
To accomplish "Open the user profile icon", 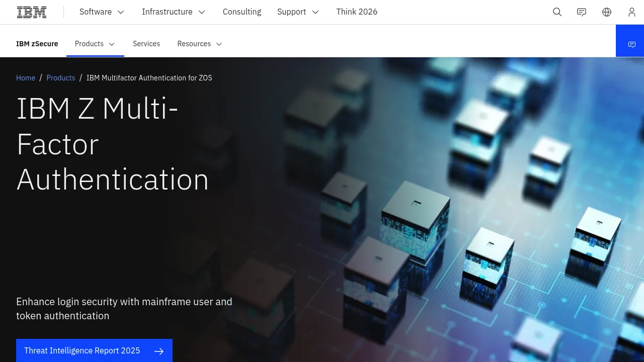I will coord(632,12).
